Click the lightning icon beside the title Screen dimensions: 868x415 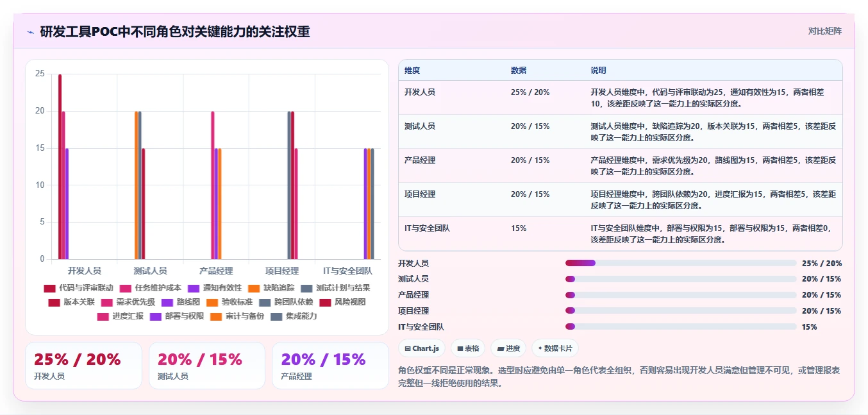[30, 32]
